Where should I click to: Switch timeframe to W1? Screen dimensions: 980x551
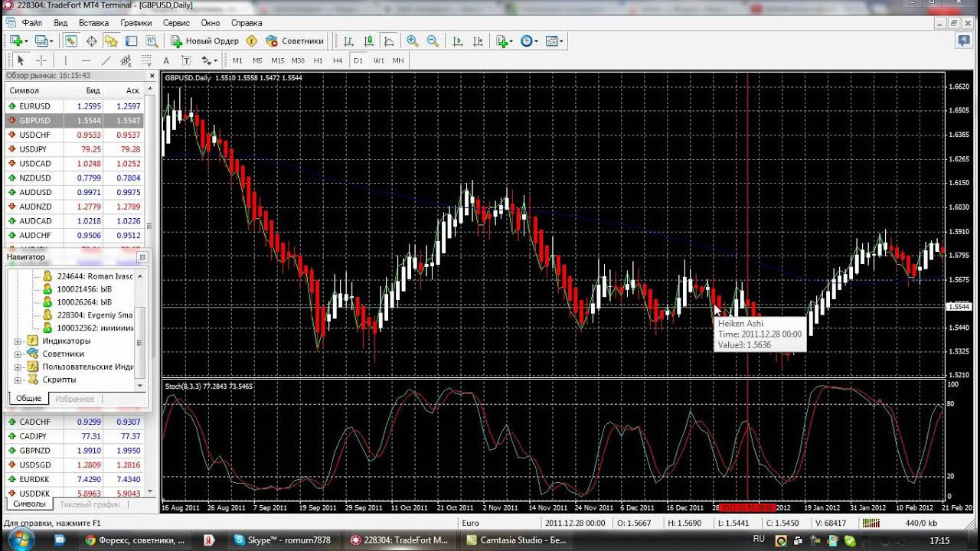(378, 60)
